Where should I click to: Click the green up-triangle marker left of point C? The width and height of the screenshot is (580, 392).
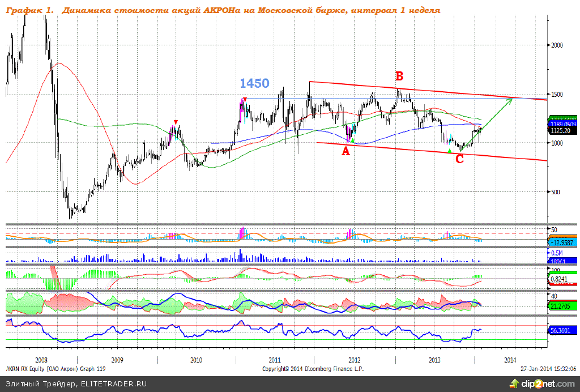click(x=449, y=150)
